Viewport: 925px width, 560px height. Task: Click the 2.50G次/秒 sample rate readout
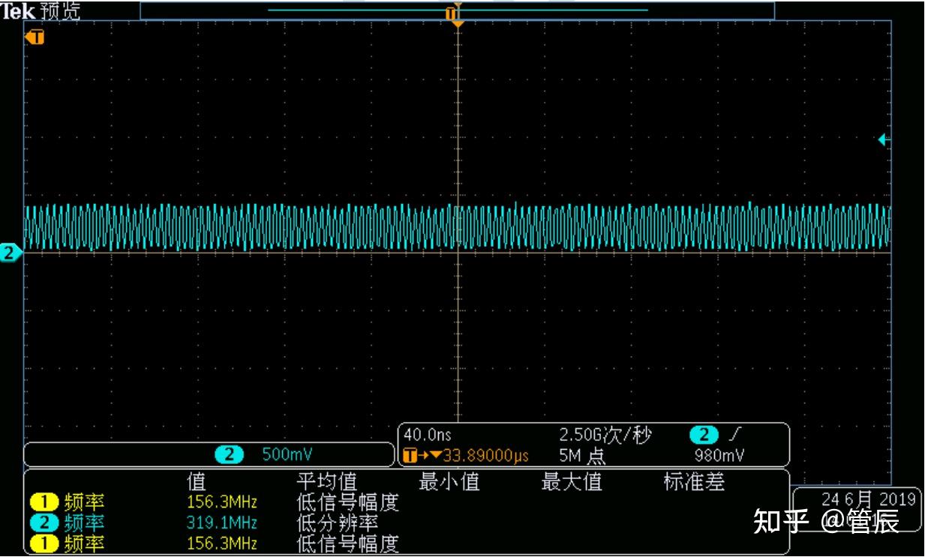click(x=604, y=433)
